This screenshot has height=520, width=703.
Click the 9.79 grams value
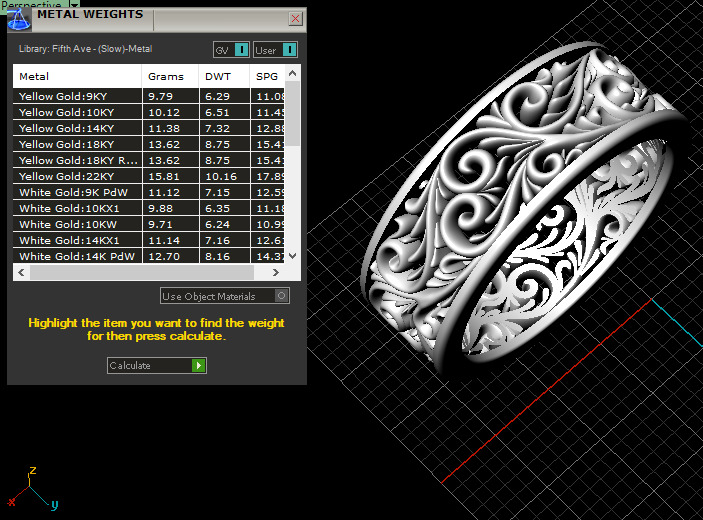pos(161,96)
